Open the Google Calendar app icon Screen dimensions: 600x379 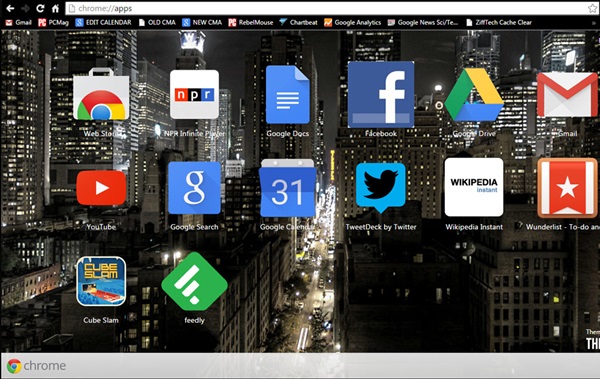288,188
